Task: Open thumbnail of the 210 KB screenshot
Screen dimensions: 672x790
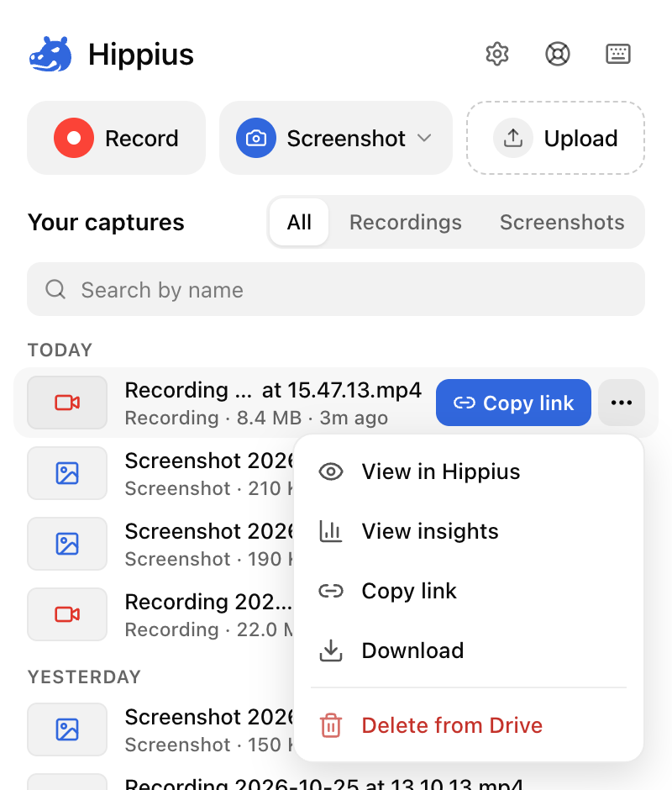Action: 67,473
